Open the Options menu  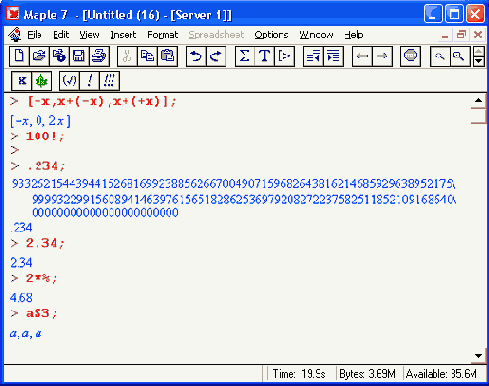[271, 35]
